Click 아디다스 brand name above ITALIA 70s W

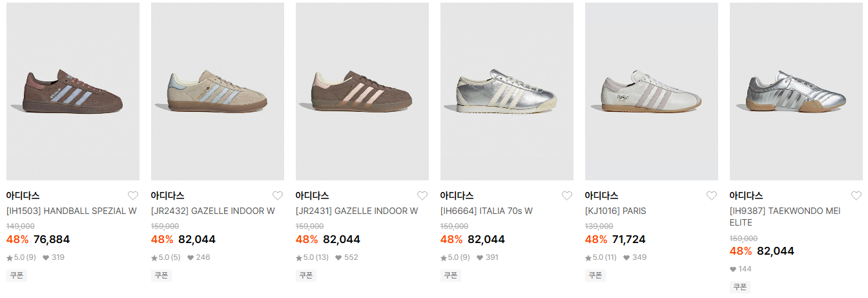pyautogui.click(x=457, y=195)
